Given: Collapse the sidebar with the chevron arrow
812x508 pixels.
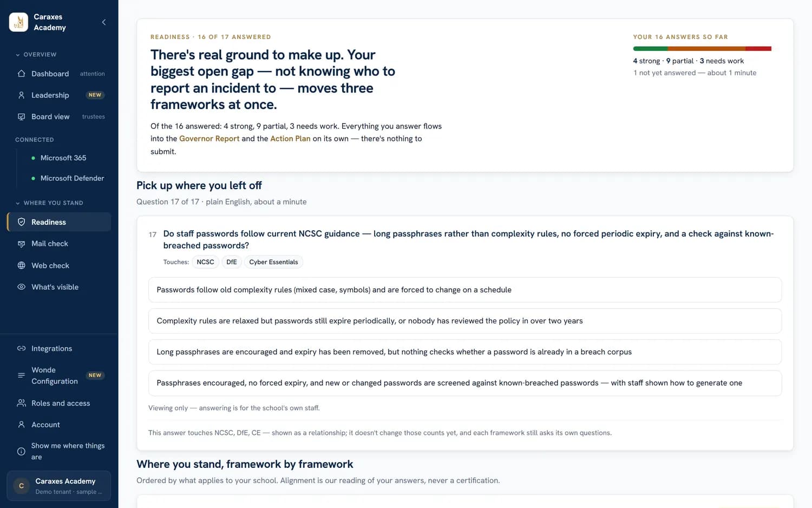Looking at the screenshot, I should coord(104,22).
